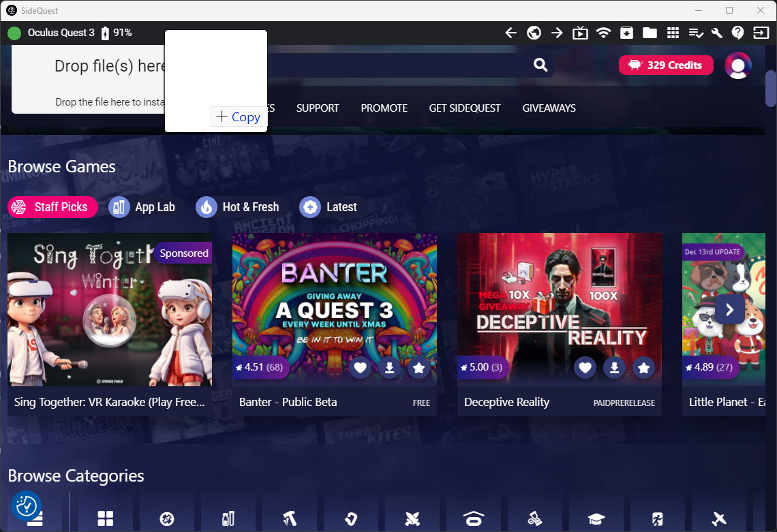
Task: Click the 329 Credits button
Action: pos(666,65)
